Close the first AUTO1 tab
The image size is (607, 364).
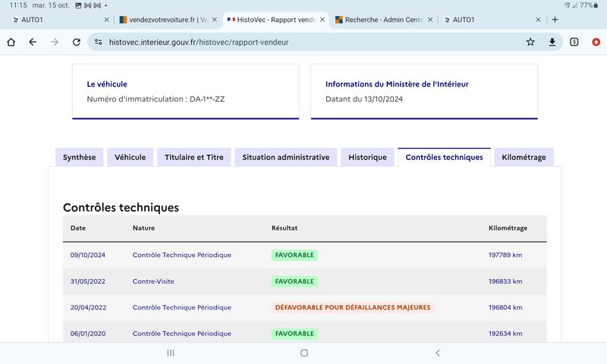[x=106, y=20]
